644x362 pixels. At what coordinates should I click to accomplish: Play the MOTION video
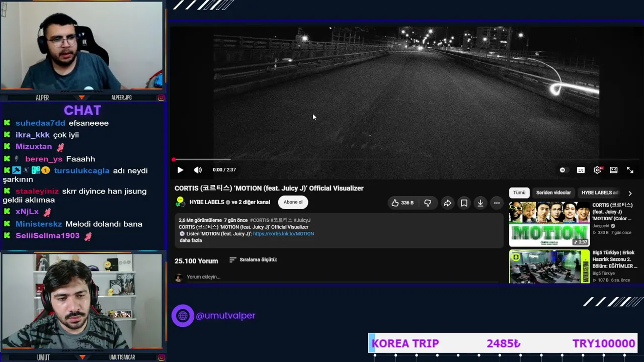pyautogui.click(x=180, y=170)
